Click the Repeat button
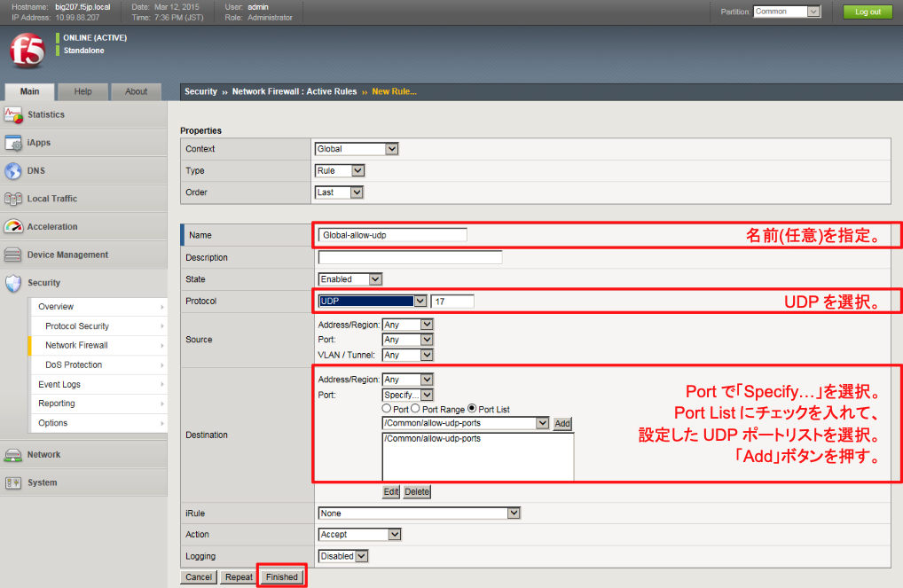Screen dimensions: 903x588 tap(239, 577)
